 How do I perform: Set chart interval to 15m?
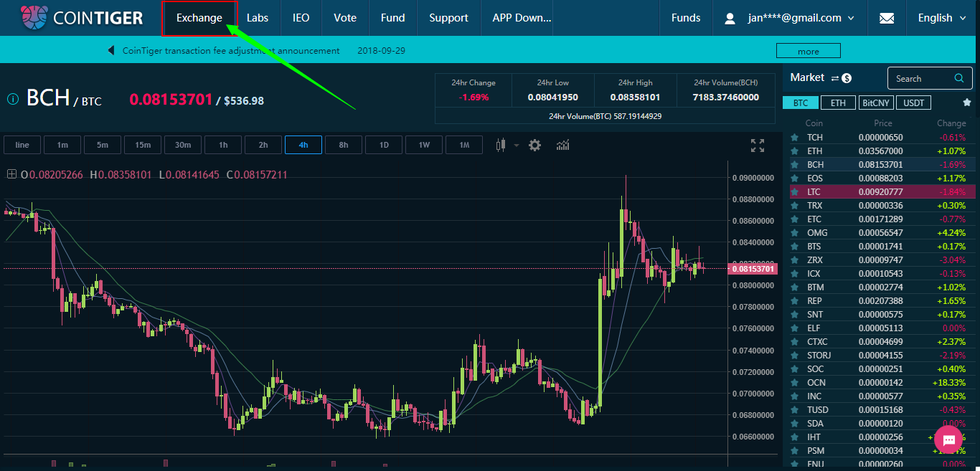[x=143, y=145]
